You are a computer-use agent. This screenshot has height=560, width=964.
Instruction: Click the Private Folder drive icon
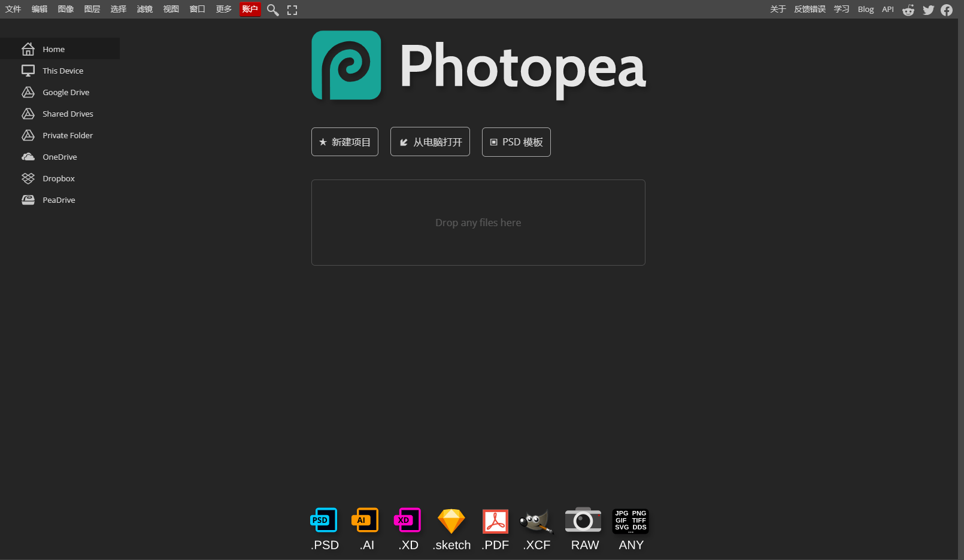click(x=28, y=135)
